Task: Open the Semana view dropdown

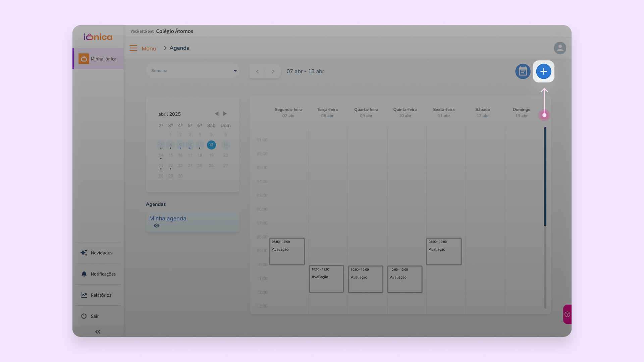Action: pyautogui.click(x=193, y=71)
